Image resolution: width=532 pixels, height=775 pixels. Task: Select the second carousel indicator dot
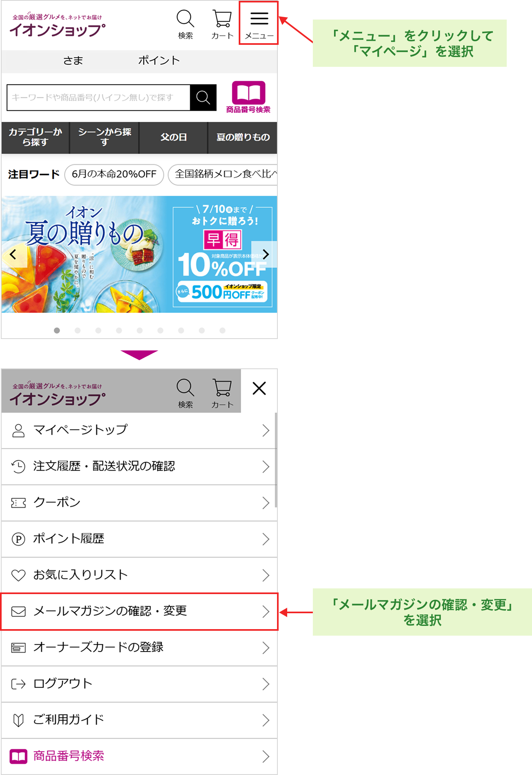click(78, 330)
